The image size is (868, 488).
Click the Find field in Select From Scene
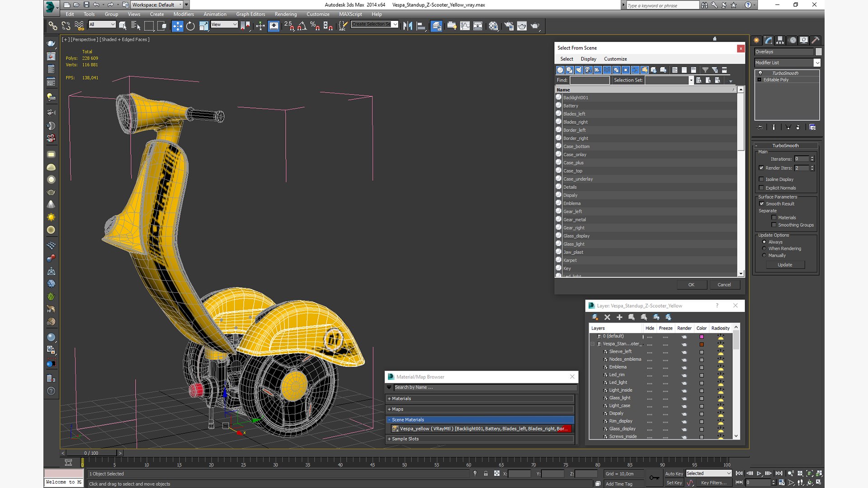pyautogui.click(x=590, y=80)
